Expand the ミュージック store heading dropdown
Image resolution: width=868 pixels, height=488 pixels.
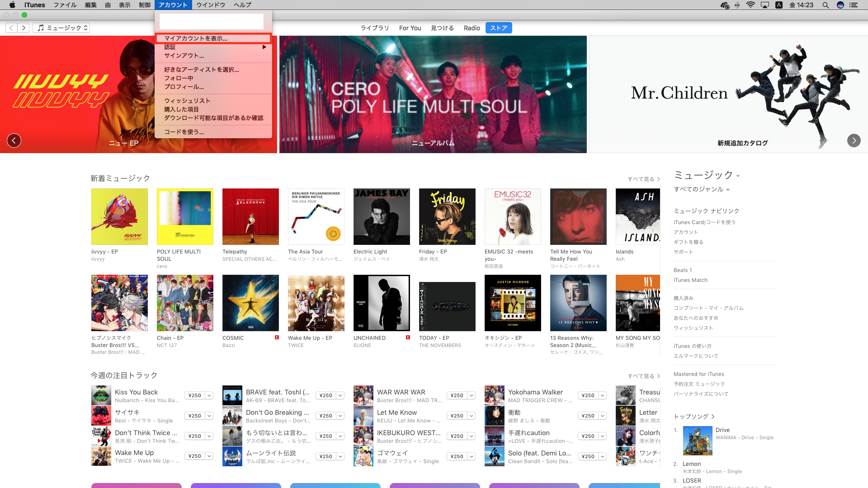[x=707, y=175]
